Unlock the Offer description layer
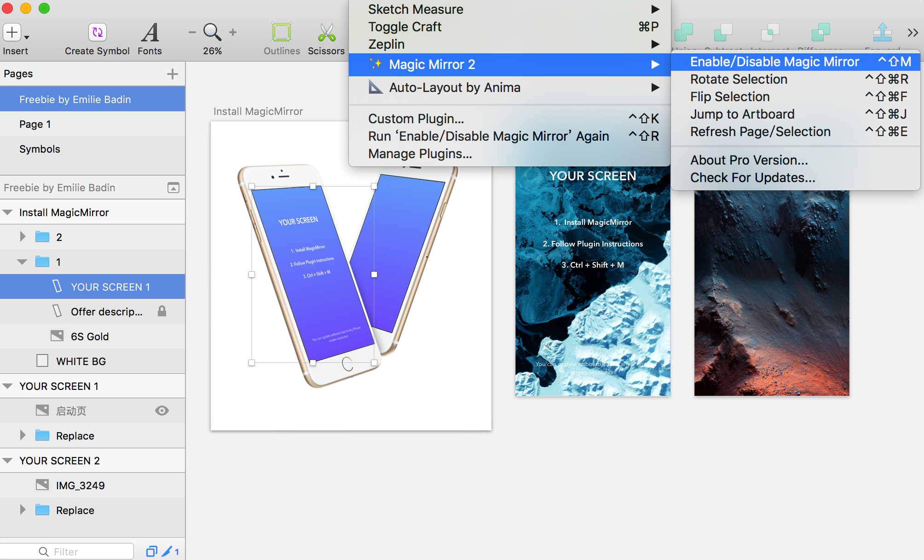Image resolution: width=924 pixels, height=560 pixels. (x=162, y=311)
